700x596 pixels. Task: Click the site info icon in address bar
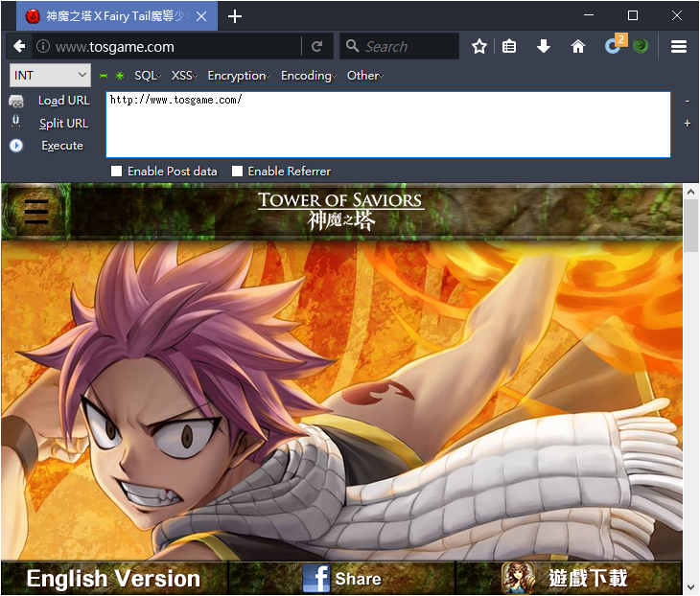click(43, 46)
